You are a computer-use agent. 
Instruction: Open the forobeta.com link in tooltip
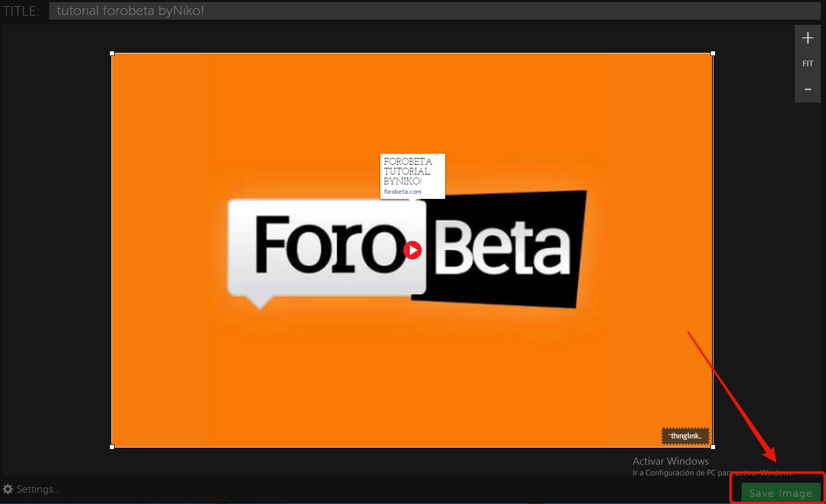click(x=403, y=192)
